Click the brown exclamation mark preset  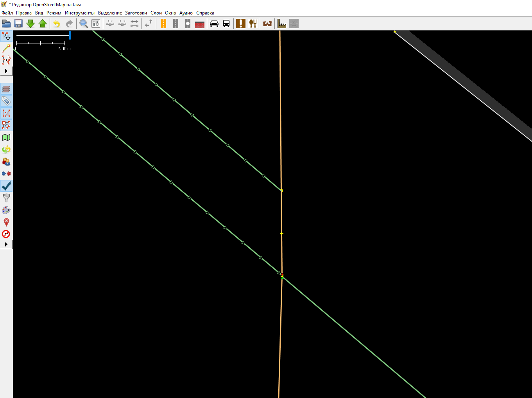pyautogui.click(x=241, y=23)
